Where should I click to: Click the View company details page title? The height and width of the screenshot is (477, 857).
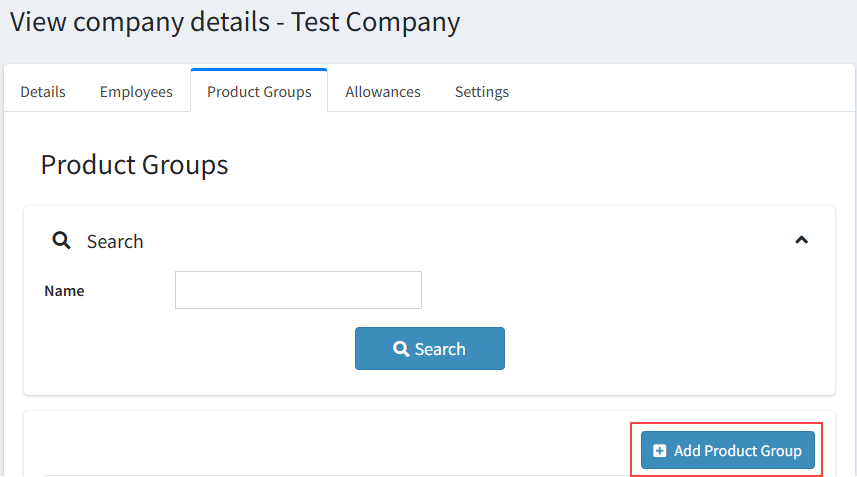click(140, 22)
